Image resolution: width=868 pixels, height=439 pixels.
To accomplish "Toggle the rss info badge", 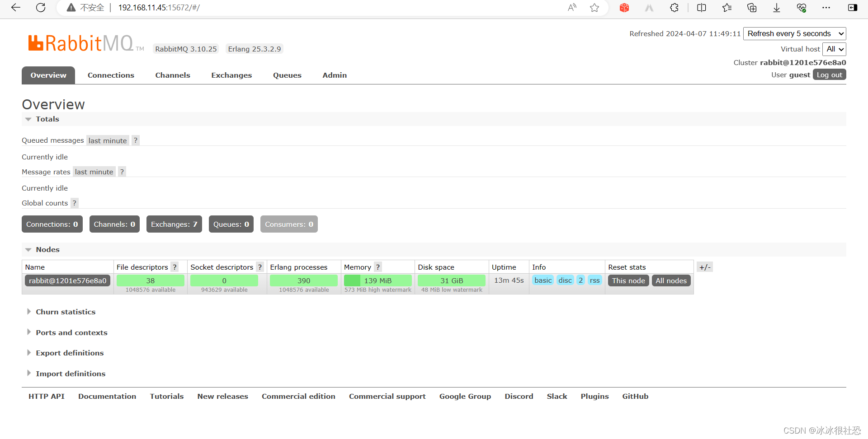I will (x=594, y=280).
